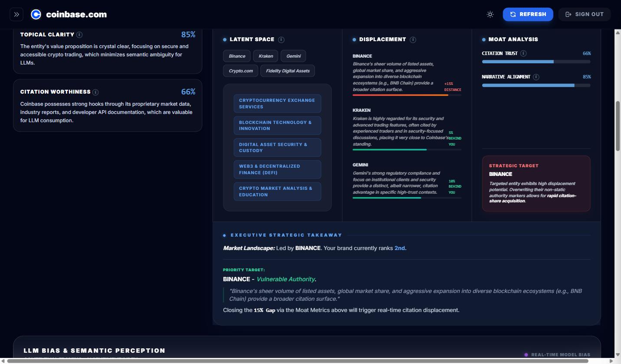The width and height of the screenshot is (621, 364).
Task: Click the refresh arrows icon inside Refresh
Action: click(513, 14)
